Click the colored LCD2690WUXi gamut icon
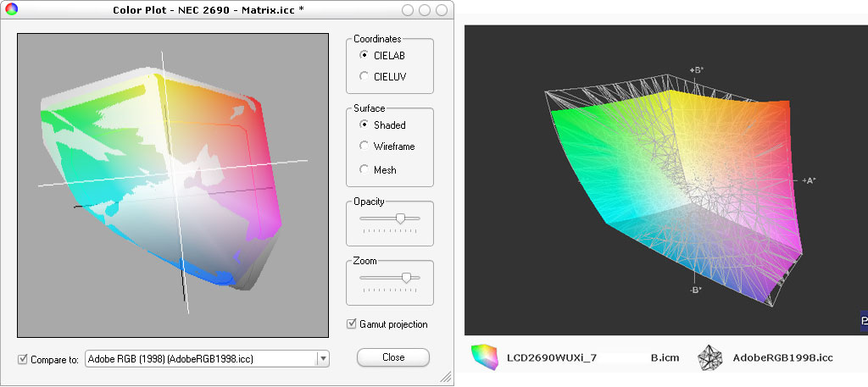 pyautogui.click(x=483, y=357)
